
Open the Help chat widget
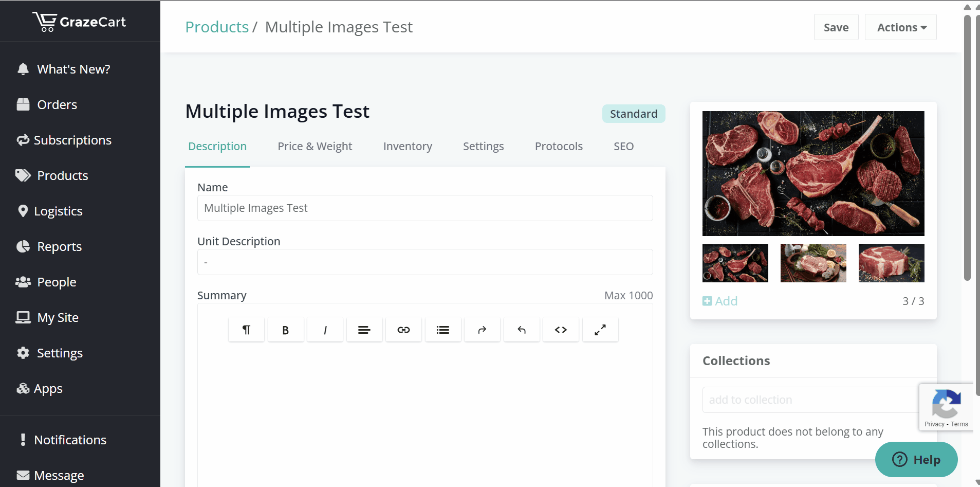tap(916, 460)
